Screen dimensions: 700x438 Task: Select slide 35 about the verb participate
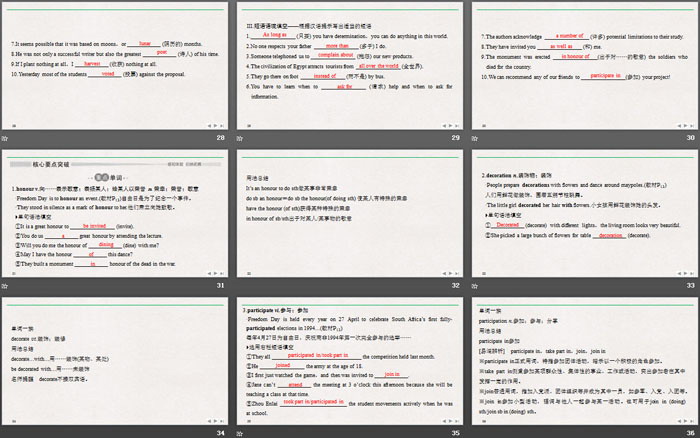(349, 359)
